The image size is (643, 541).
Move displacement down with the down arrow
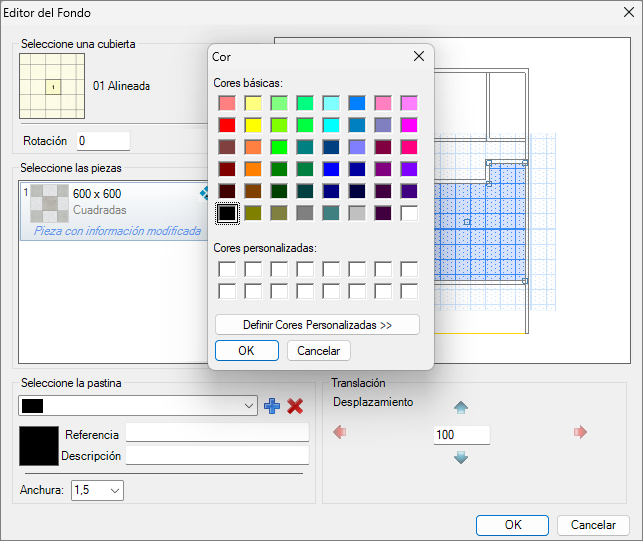(x=461, y=457)
